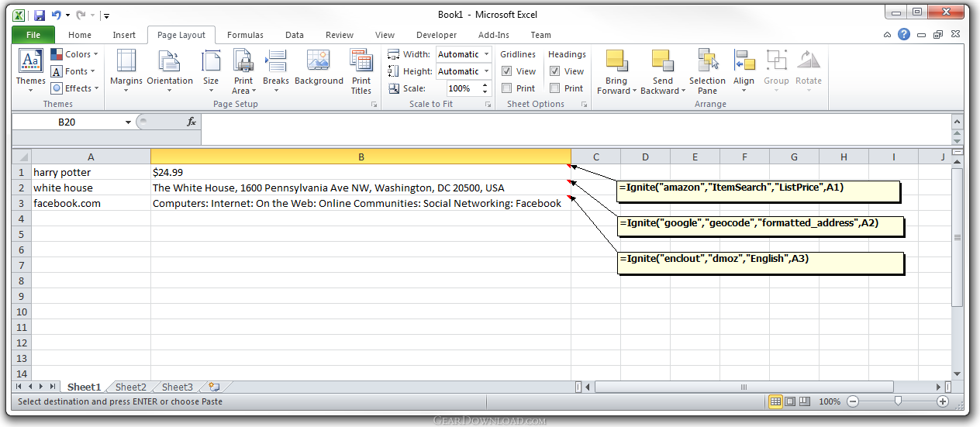The width and height of the screenshot is (980, 427).
Task: Open Microsoft Excel Help question mark
Action: pyautogui.click(x=904, y=35)
